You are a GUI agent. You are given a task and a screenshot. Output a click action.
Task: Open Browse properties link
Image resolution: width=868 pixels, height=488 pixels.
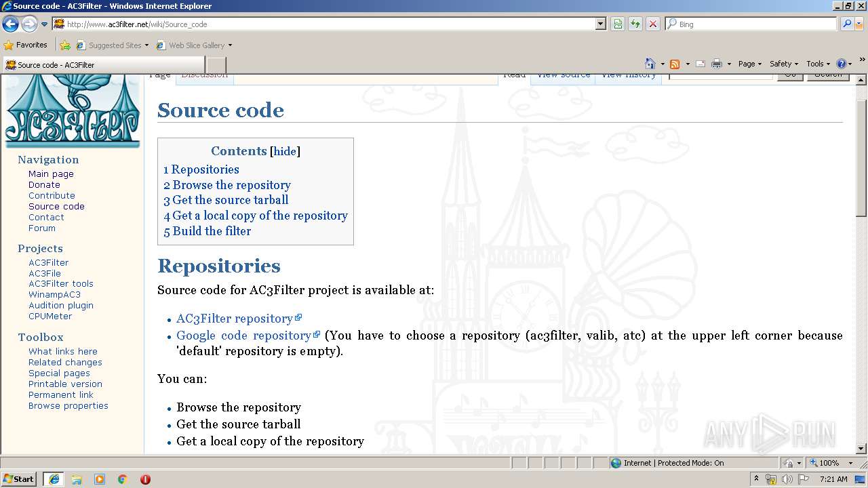[68, 406]
